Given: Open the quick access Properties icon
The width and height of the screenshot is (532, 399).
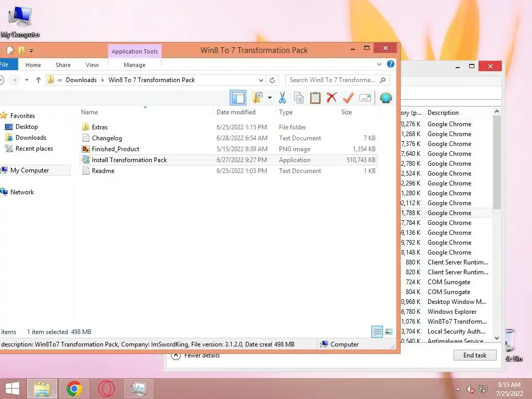Looking at the screenshot, I should [10, 50].
